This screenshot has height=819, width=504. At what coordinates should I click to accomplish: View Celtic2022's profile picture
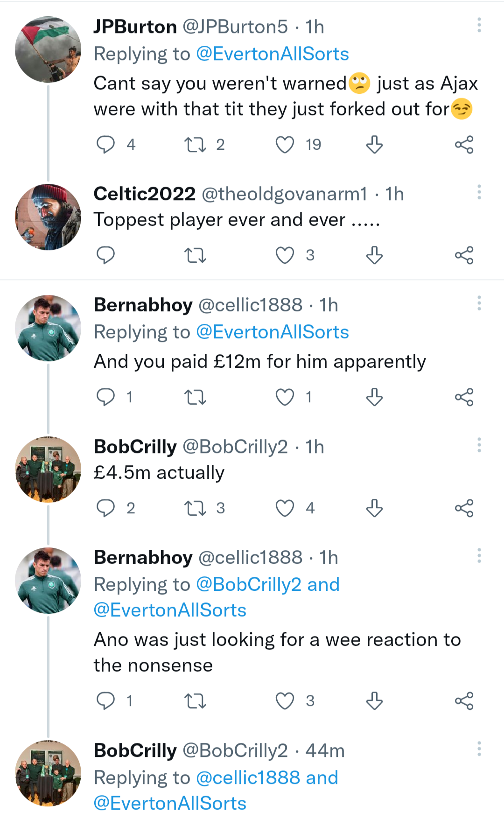pyautogui.click(x=48, y=217)
